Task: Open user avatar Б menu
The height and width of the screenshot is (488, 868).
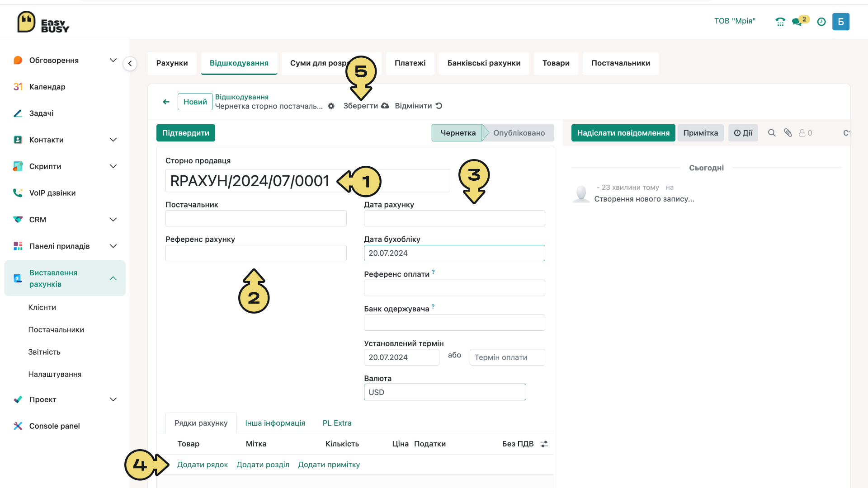Action: coord(841,21)
